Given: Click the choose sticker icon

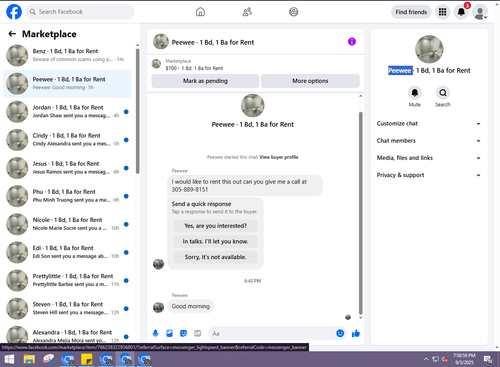Looking at the screenshot, I should coord(183,333).
